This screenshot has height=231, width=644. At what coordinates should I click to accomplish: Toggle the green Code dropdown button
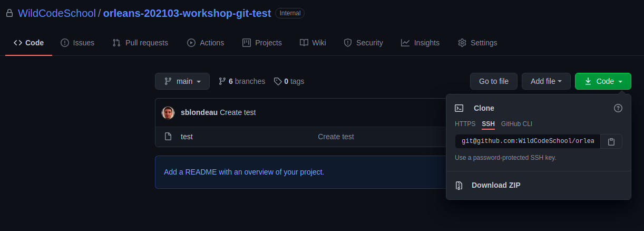click(x=603, y=81)
